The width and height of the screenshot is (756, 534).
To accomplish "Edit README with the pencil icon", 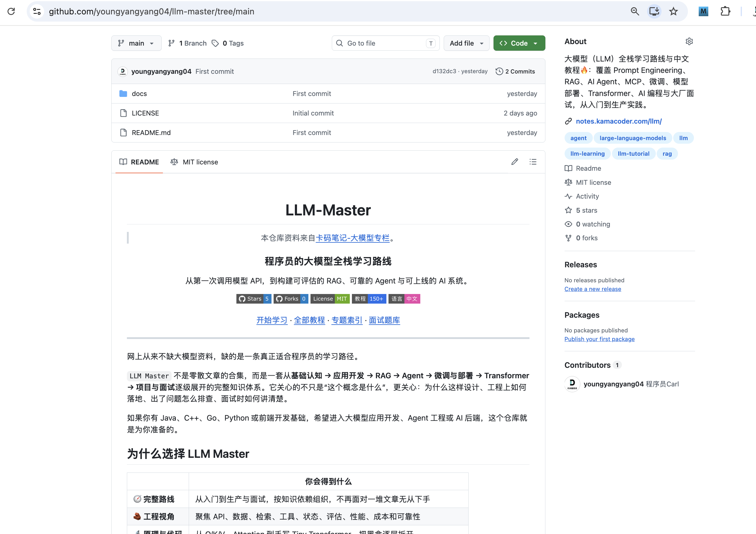I will point(514,162).
